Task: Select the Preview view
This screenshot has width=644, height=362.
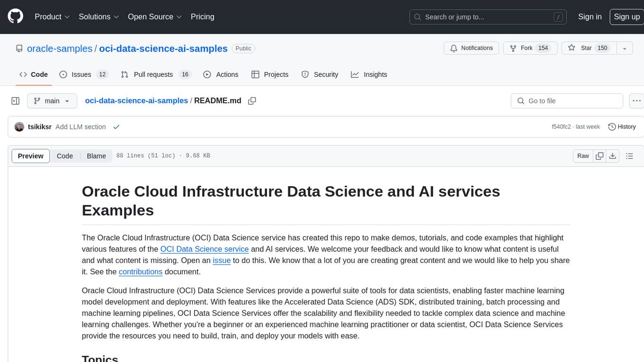Action: pos(31,156)
